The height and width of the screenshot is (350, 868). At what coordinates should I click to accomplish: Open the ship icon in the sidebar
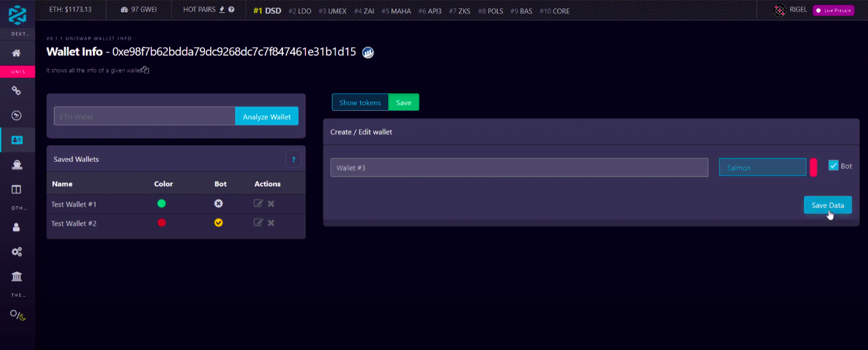pos(17,164)
